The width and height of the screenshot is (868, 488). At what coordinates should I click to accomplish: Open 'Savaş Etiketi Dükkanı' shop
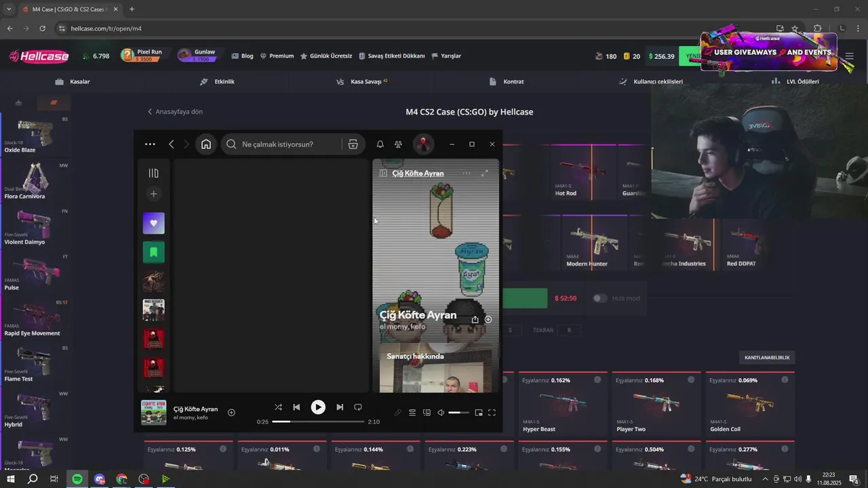pyautogui.click(x=392, y=56)
